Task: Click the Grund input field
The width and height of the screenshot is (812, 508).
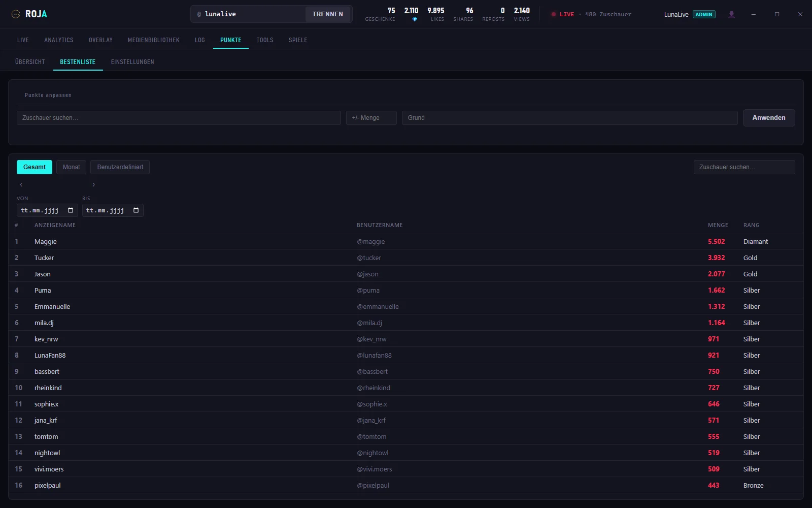Action: coord(570,118)
